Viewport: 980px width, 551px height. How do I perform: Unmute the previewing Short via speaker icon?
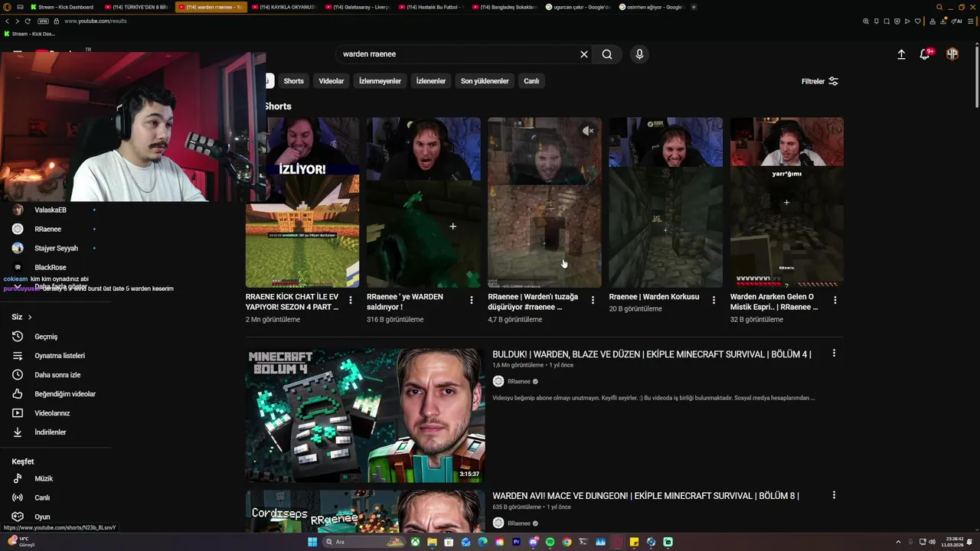tap(587, 131)
